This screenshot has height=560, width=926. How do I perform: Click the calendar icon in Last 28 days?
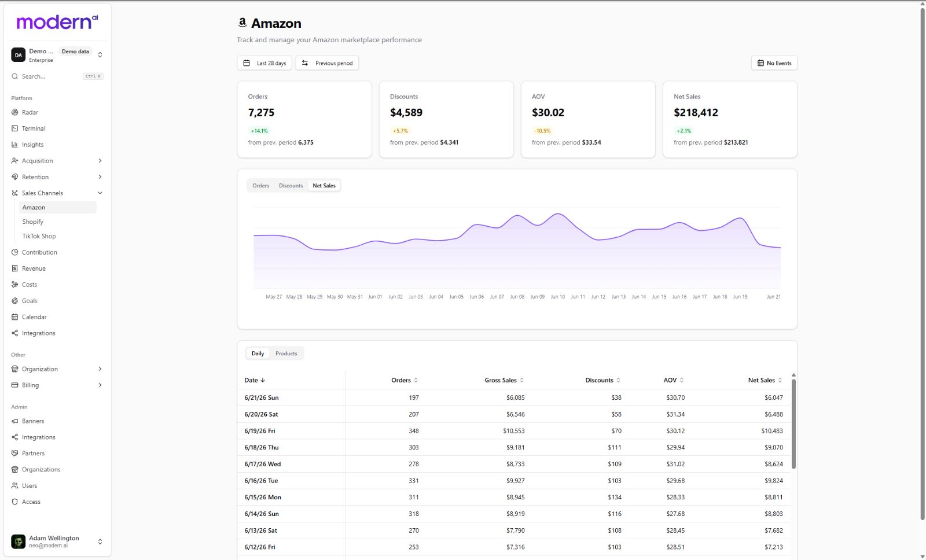point(247,63)
